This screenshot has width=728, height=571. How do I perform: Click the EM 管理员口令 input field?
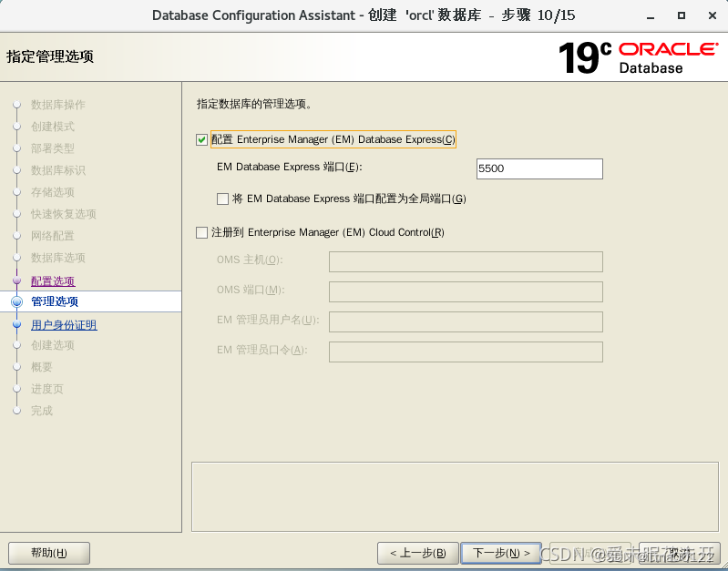coord(466,352)
